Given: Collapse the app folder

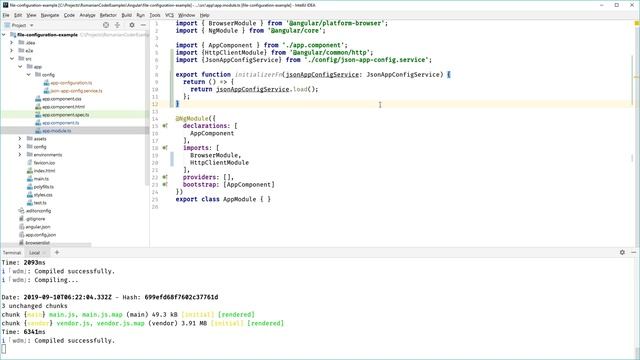Looking at the screenshot, I should click(x=20, y=67).
